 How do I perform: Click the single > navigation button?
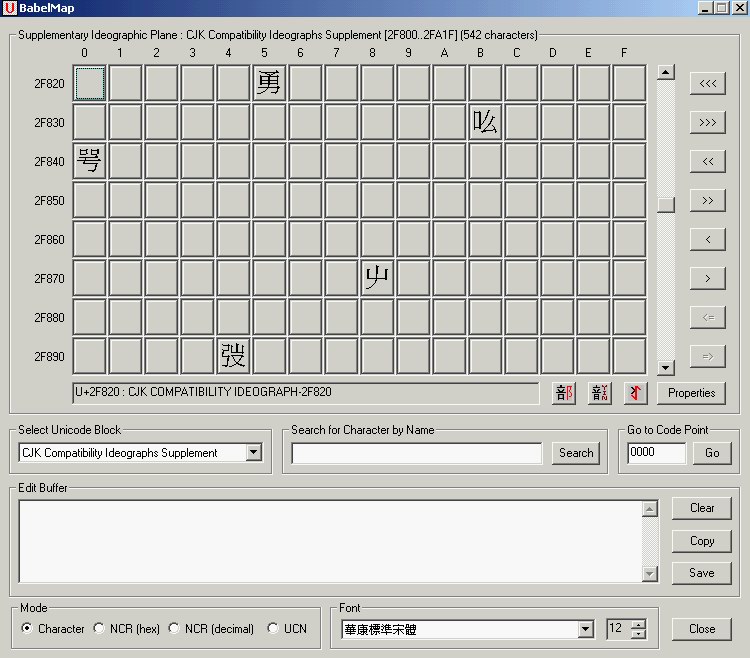pos(707,278)
